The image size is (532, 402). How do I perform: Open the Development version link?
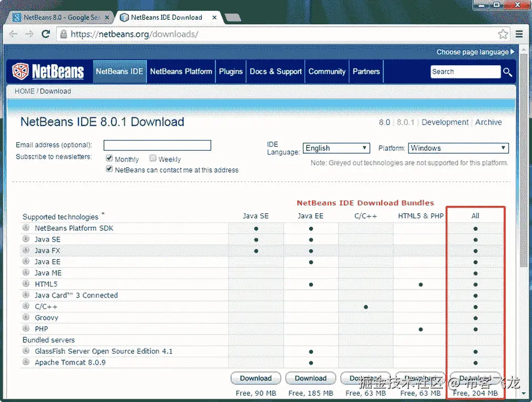[x=445, y=122]
